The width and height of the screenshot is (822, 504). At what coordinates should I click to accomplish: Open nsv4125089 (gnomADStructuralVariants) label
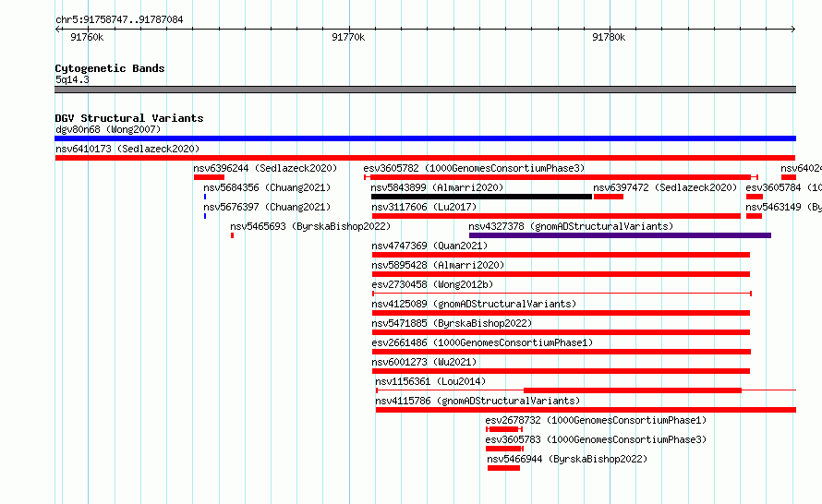point(474,304)
